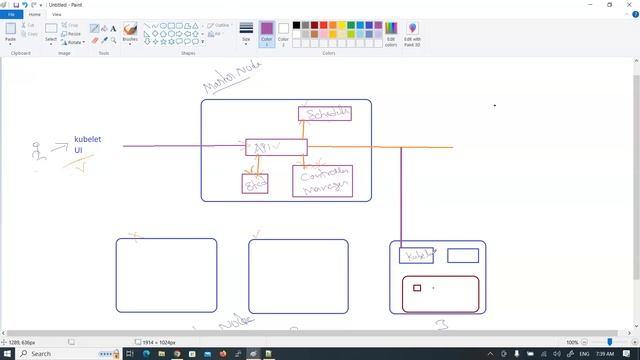Adjust the zoom slider handle

coord(610,342)
